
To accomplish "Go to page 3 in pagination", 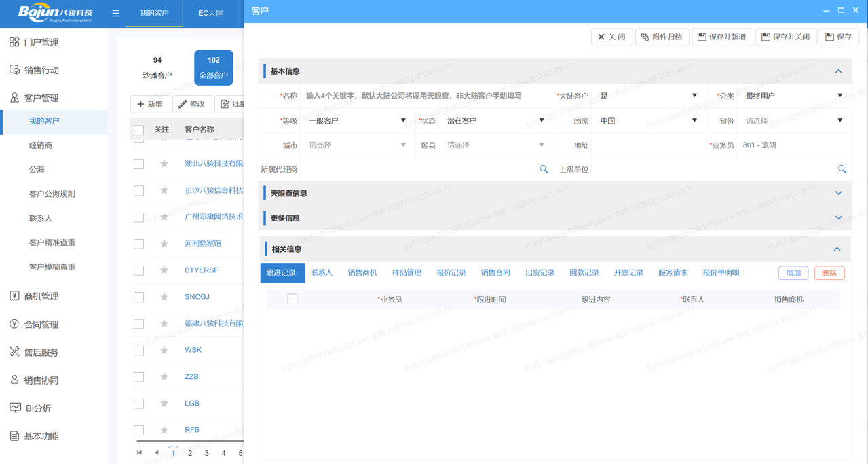I will [206, 452].
